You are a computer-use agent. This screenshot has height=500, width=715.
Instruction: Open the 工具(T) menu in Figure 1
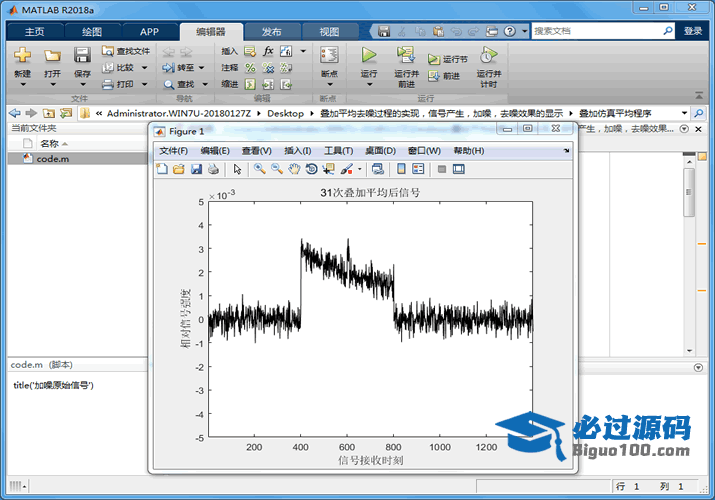(338, 150)
